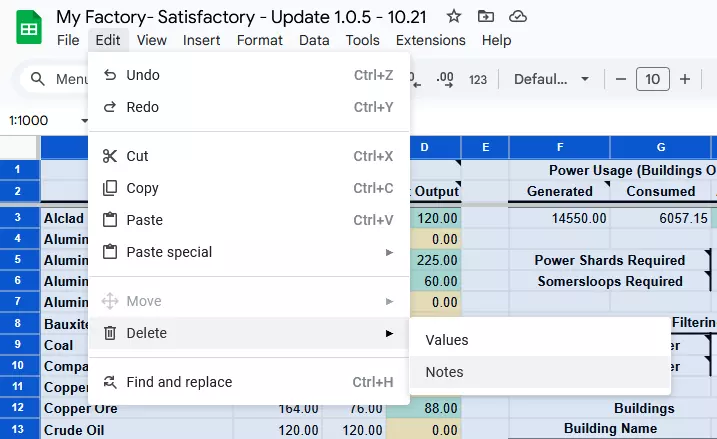Choose Delete Values option
Screen dimensions: 717x439
[x=447, y=340]
